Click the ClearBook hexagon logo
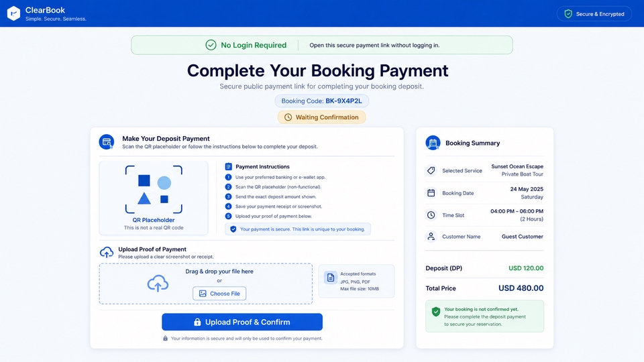Image resolution: width=644 pixels, height=362 pixels. click(x=13, y=13)
